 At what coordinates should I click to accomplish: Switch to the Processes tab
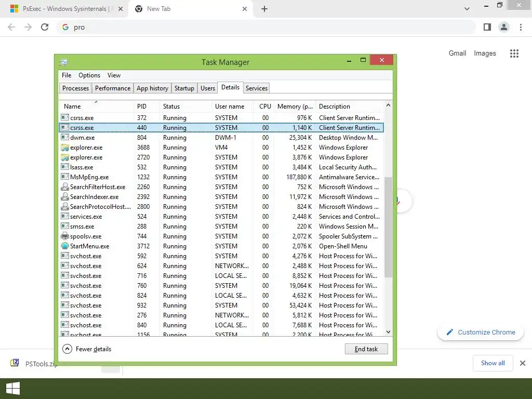click(x=75, y=88)
